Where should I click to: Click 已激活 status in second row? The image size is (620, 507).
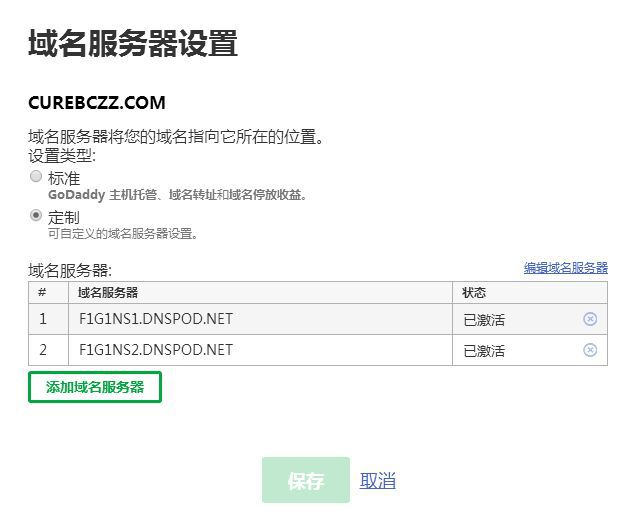tap(484, 351)
